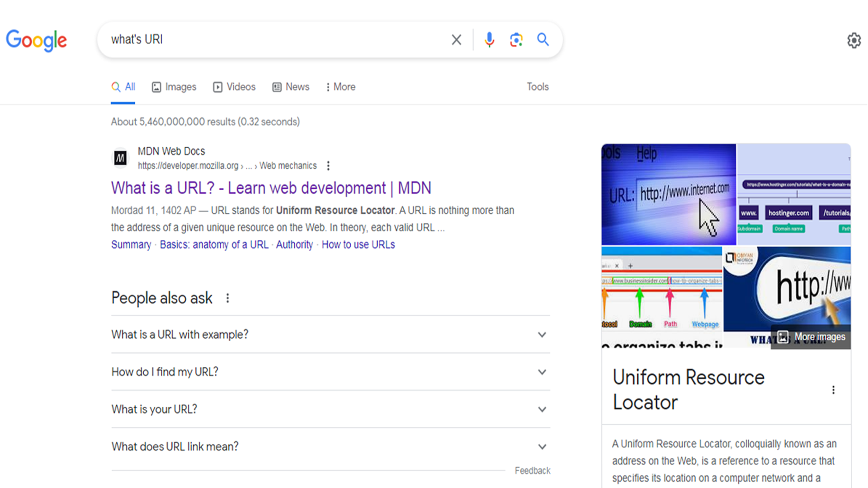Expand 'What is a URL with example?'
Screen dimensions: 868x488
[x=330, y=335]
